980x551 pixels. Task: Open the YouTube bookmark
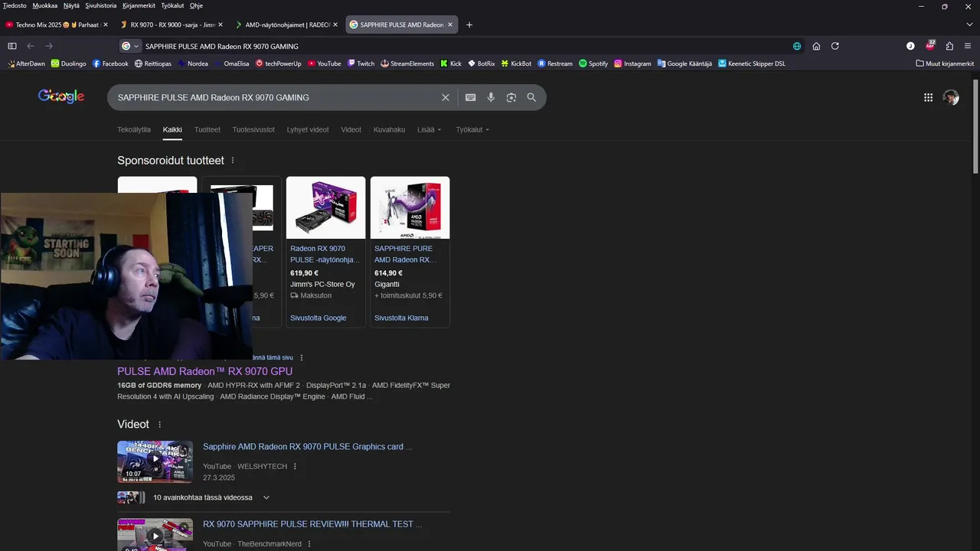pos(325,64)
